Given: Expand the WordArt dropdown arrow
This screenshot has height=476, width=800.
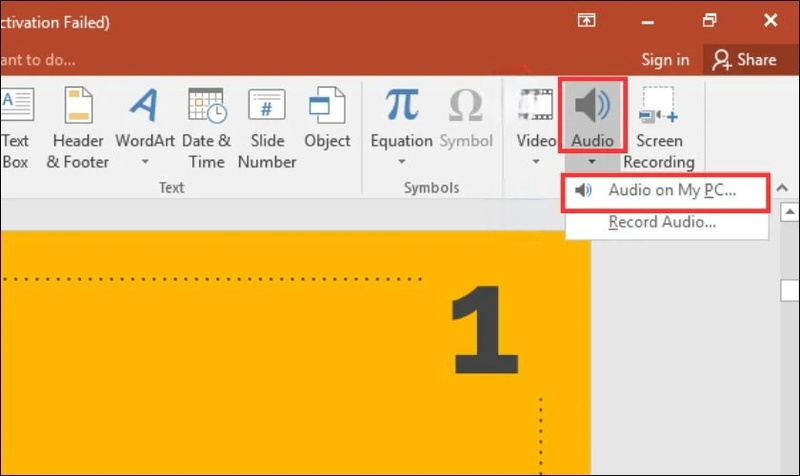Looking at the screenshot, I should click(x=145, y=162).
